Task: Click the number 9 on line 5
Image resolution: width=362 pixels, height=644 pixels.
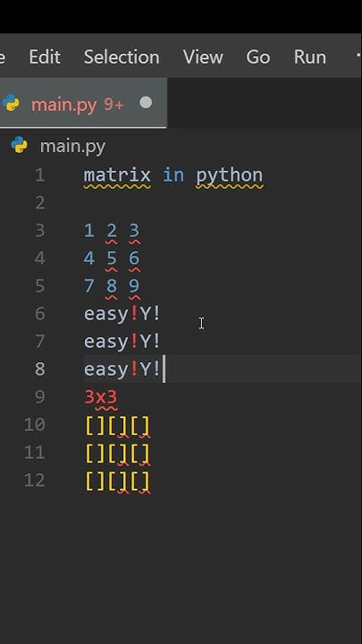Action: (134, 286)
